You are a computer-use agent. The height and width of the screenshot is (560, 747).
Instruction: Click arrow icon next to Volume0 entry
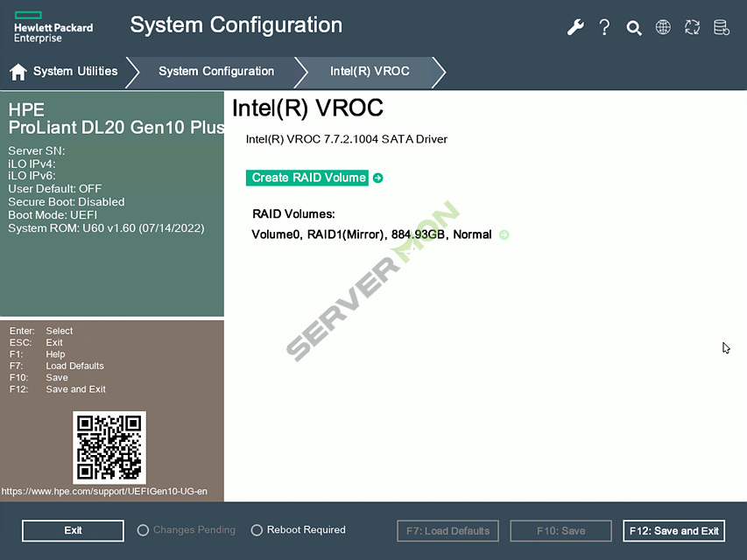504,234
